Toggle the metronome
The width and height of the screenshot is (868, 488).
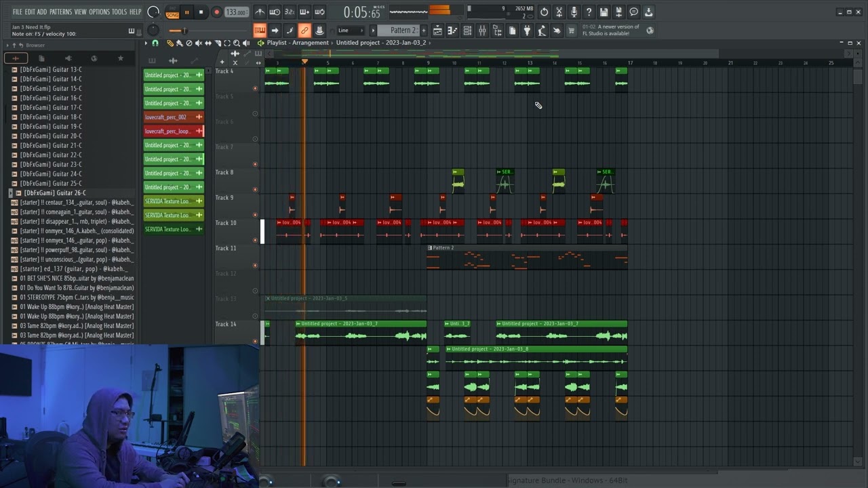pos(260,12)
